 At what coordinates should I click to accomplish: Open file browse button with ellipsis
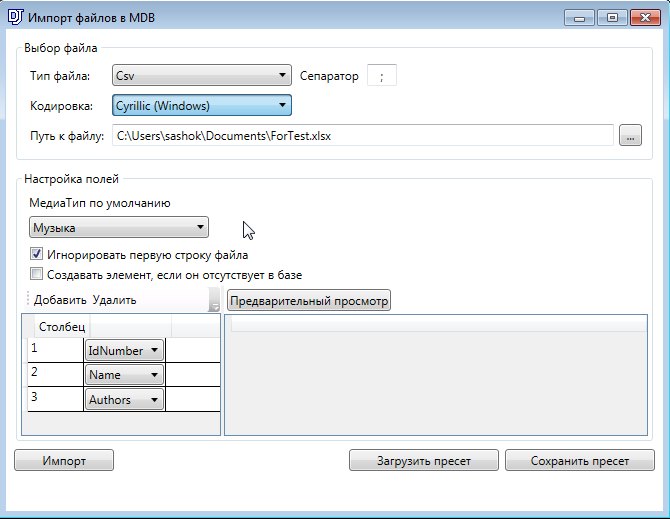[x=630, y=135]
